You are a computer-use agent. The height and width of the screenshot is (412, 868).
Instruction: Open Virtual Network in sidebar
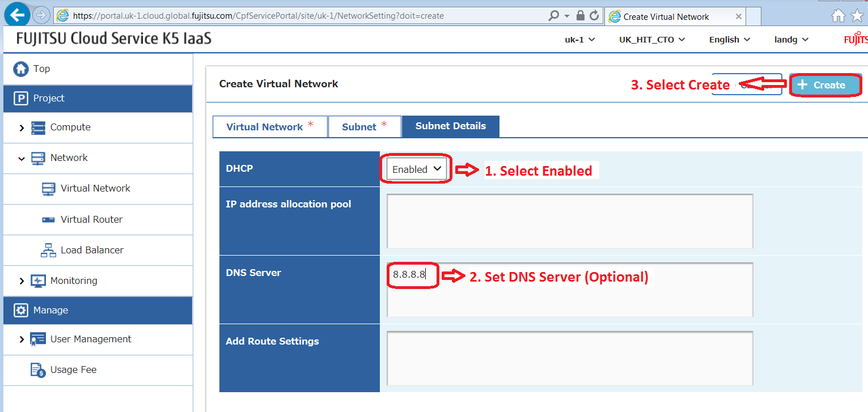point(95,188)
